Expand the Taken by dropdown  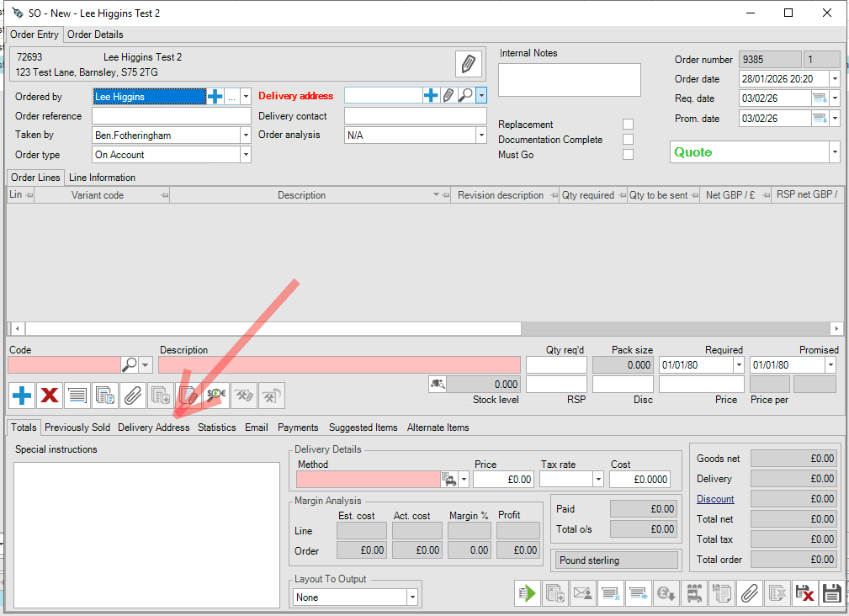(246, 135)
